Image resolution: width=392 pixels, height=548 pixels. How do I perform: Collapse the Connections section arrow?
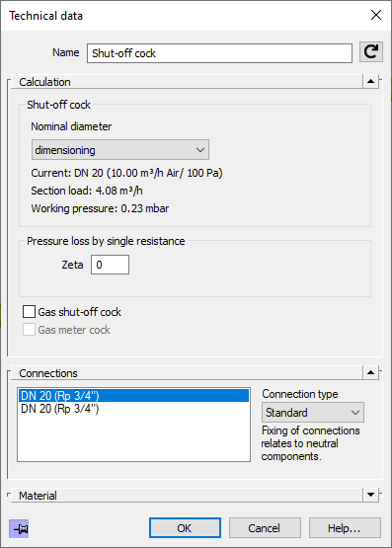[x=370, y=373]
